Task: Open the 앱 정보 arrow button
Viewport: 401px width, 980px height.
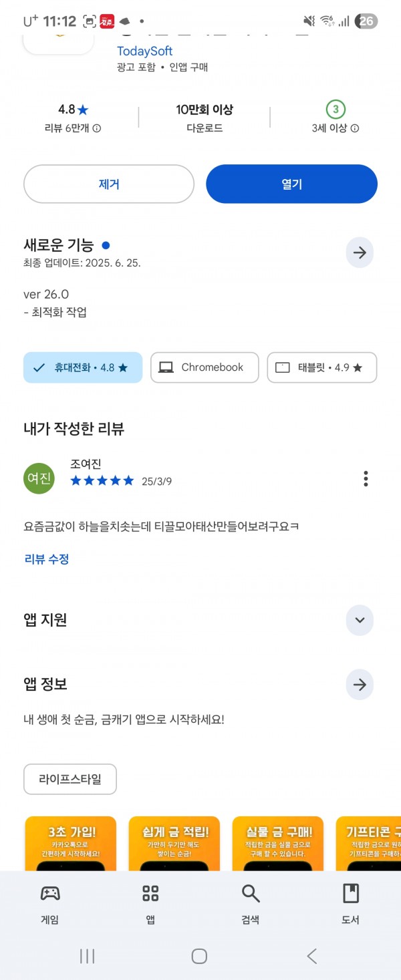Action: coord(360,685)
